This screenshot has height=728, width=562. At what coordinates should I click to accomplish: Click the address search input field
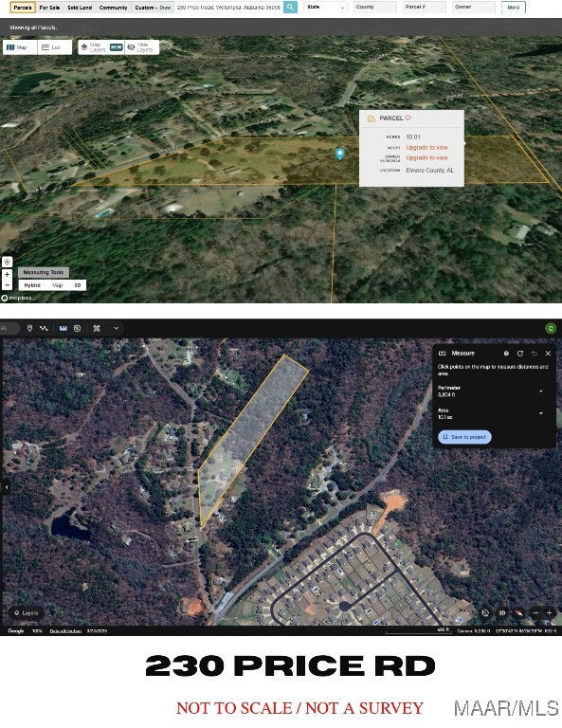228,8
